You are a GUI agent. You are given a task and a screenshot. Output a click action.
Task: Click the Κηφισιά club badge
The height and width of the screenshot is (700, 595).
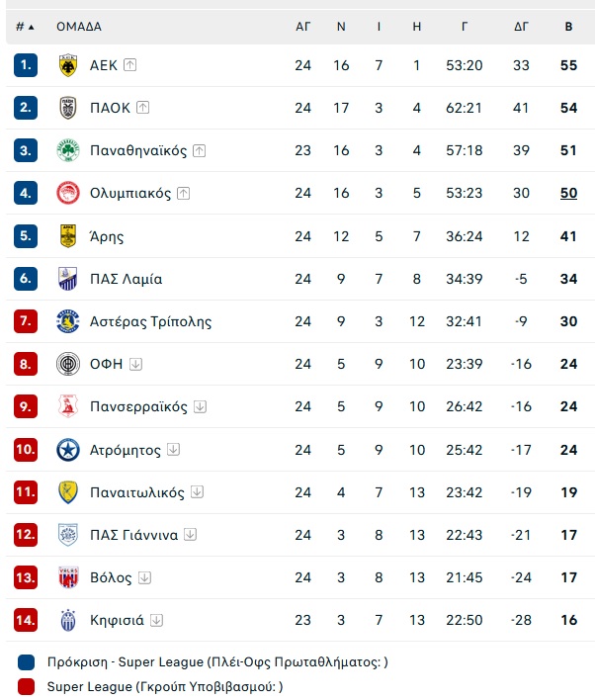click(68, 620)
